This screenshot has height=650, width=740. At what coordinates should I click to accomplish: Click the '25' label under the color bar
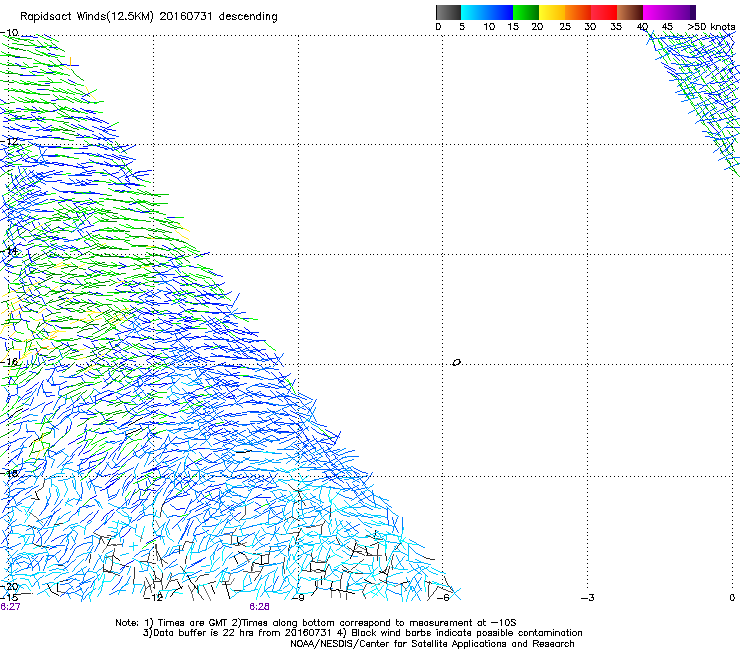coord(565,27)
